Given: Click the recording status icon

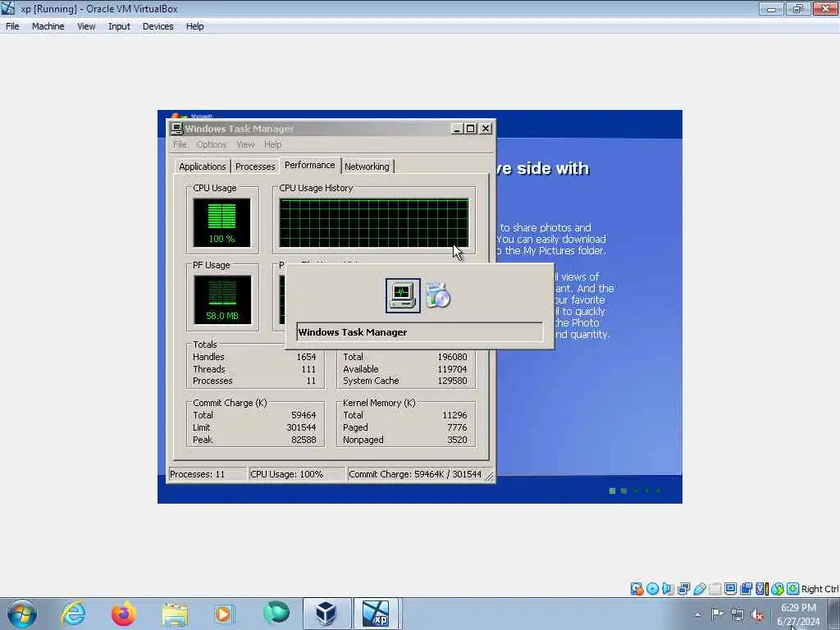Looking at the screenshot, I should [x=746, y=589].
